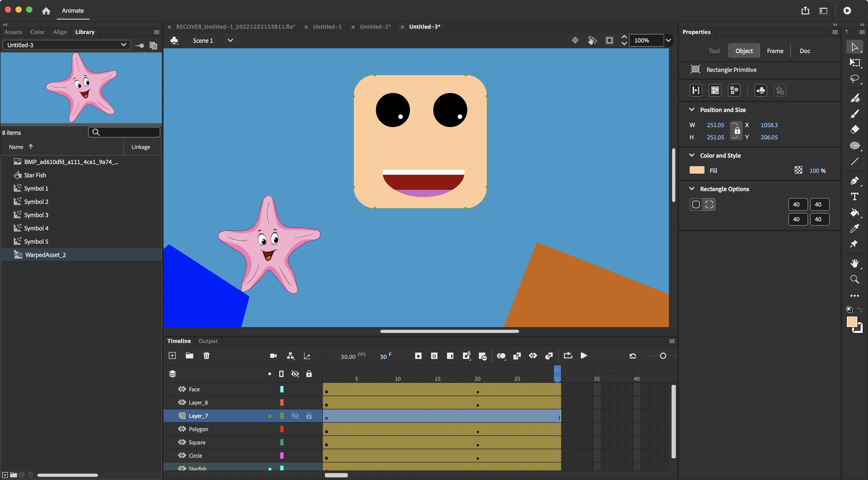The image size is (868, 480).
Task: Open the Untitled-3 library dropdown
Action: pyautogui.click(x=123, y=45)
